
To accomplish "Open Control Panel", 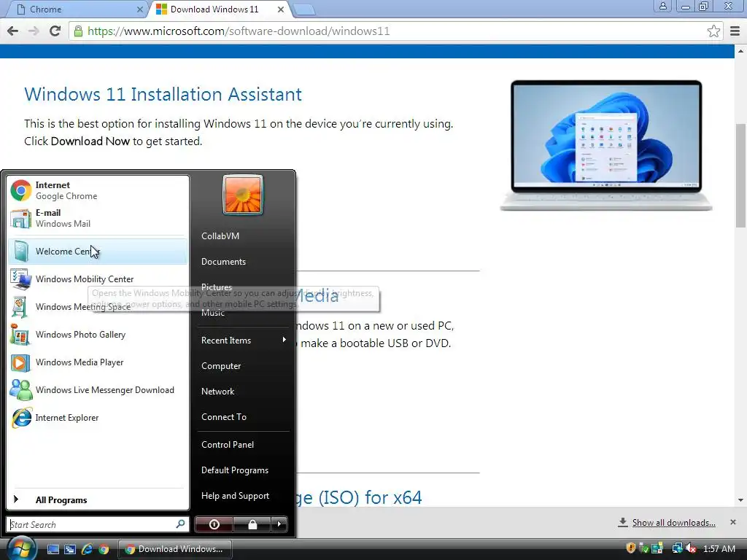I will (x=228, y=444).
